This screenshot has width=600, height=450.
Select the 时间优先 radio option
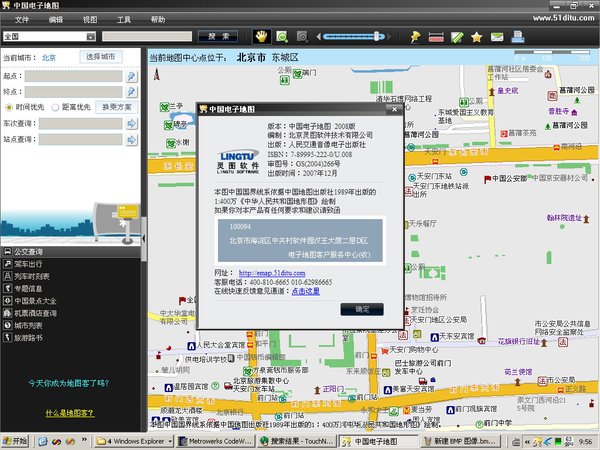(x=10, y=106)
